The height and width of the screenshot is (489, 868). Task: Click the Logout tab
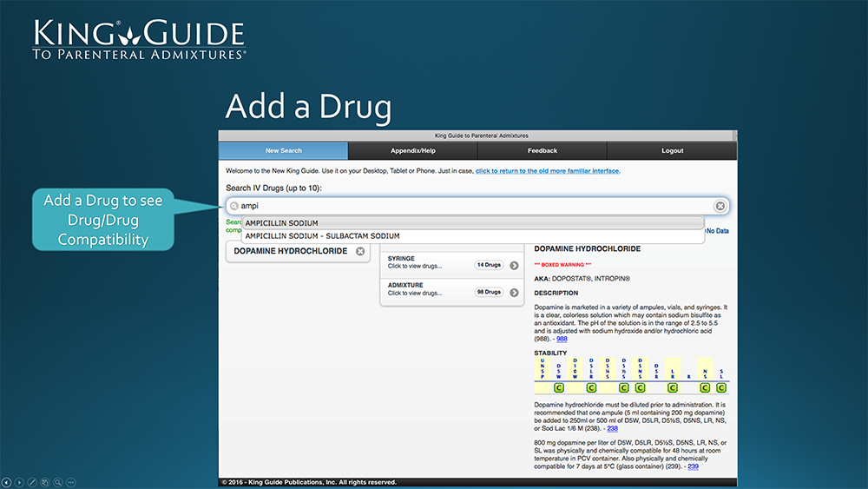pyautogui.click(x=672, y=150)
